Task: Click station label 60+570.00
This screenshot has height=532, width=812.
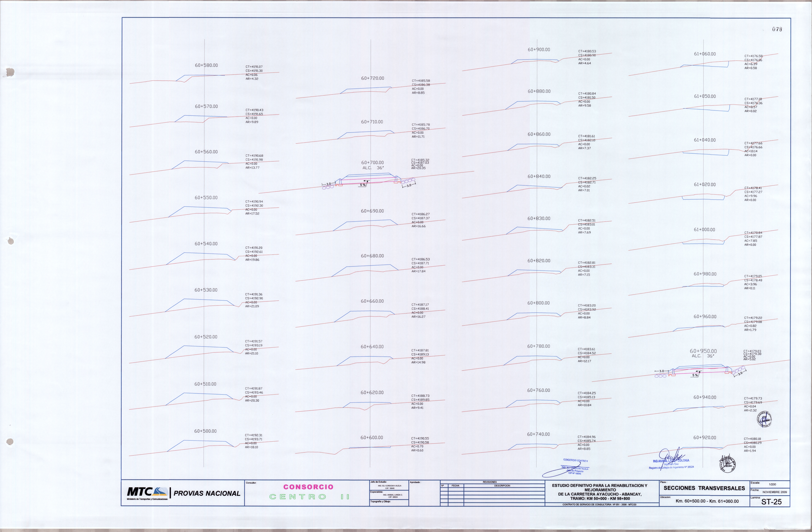Action: 206,107
